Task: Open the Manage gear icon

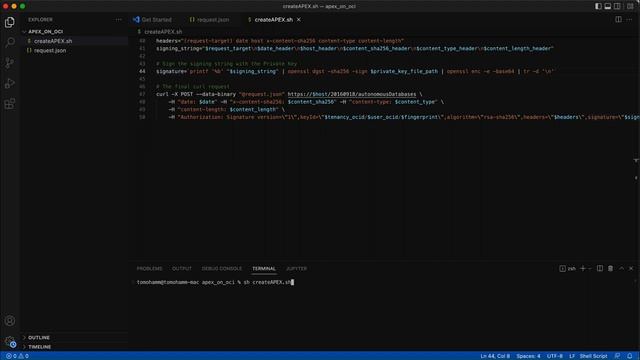Action: click(x=10, y=341)
